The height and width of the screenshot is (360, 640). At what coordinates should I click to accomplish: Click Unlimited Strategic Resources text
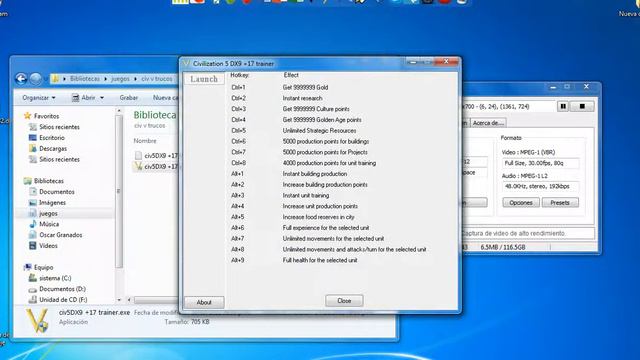(x=319, y=131)
